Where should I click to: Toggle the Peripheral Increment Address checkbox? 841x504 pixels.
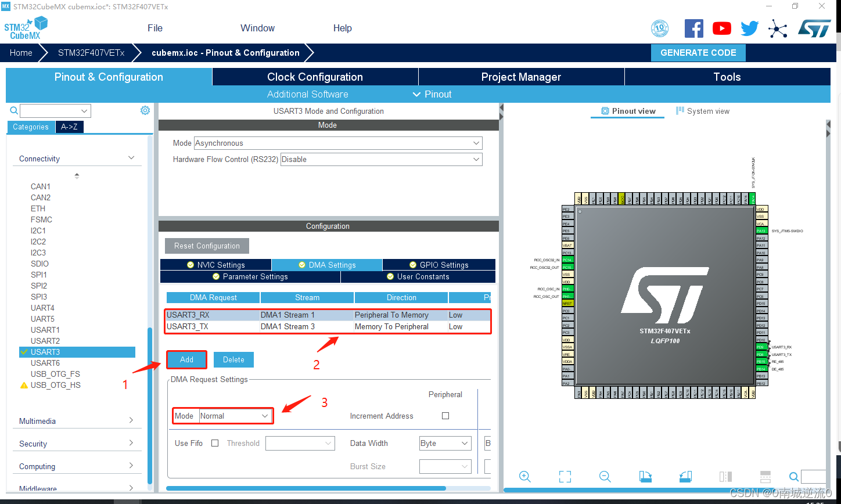click(x=445, y=415)
